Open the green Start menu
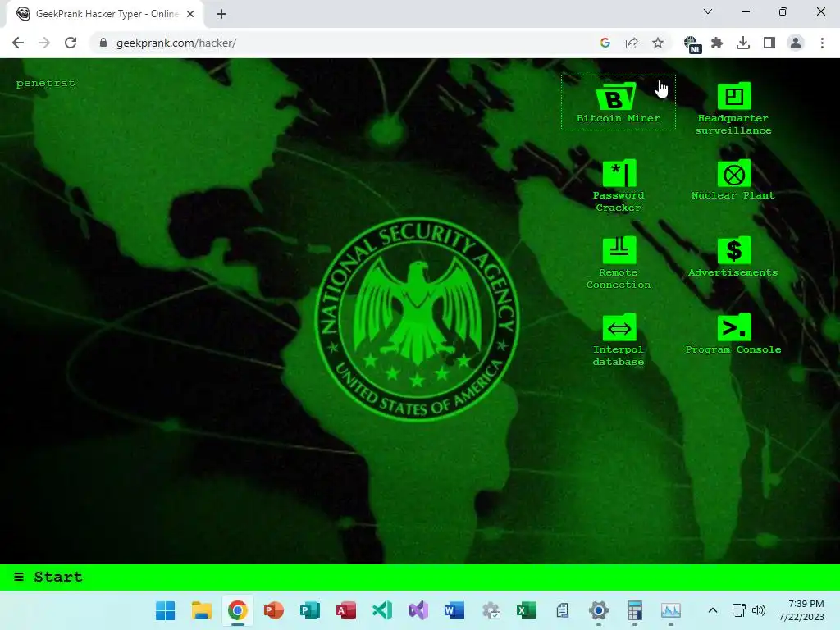 click(48, 577)
